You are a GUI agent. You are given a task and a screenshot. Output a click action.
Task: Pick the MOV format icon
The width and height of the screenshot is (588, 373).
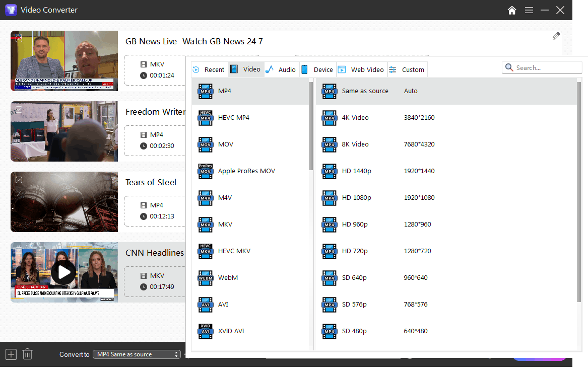click(x=205, y=144)
